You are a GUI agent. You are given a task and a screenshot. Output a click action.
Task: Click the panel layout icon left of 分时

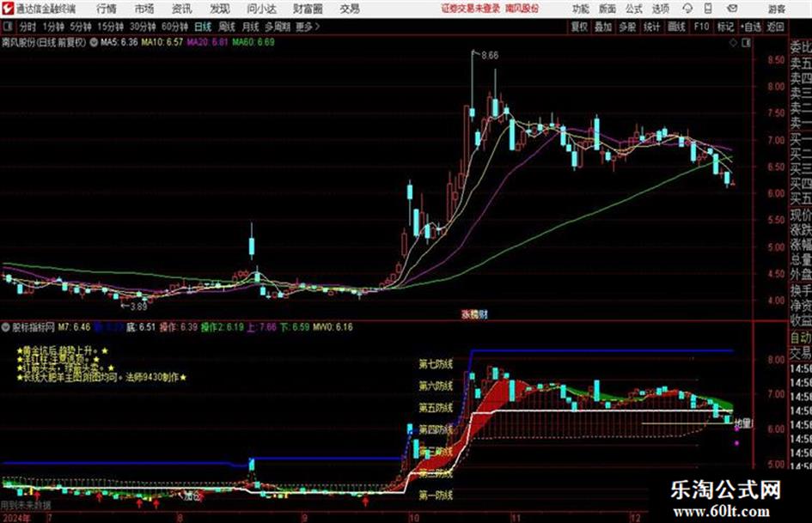coord(7,27)
